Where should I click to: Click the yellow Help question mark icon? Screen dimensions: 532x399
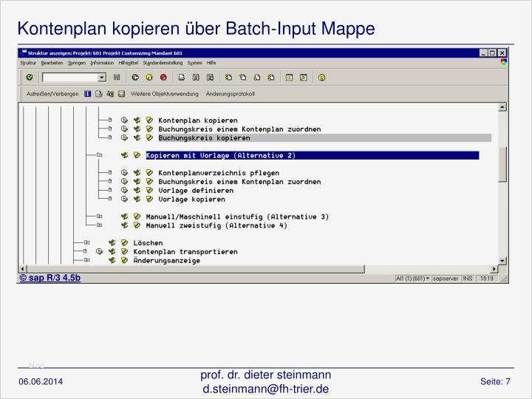[x=321, y=78]
